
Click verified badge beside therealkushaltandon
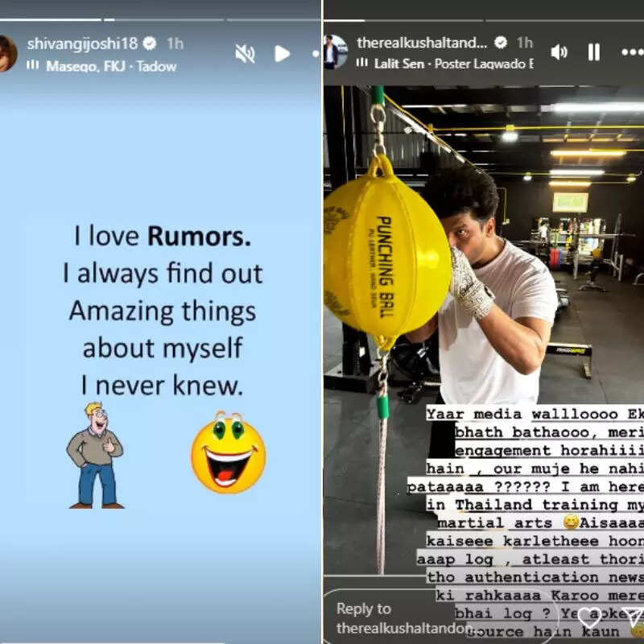(x=501, y=43)
